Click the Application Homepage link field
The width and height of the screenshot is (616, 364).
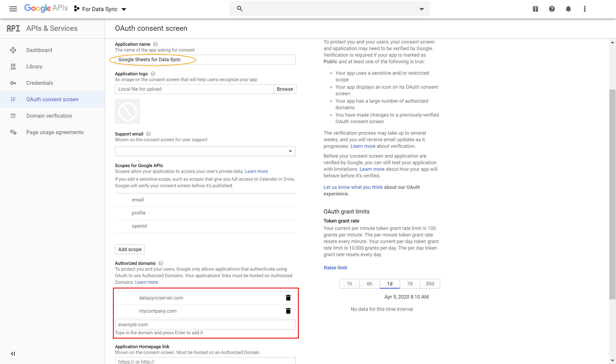pyautogui.click(x=205, y=361)
